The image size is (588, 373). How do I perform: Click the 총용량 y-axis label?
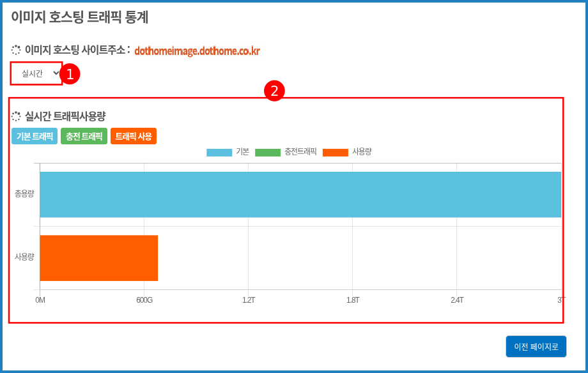click(24, 194)
